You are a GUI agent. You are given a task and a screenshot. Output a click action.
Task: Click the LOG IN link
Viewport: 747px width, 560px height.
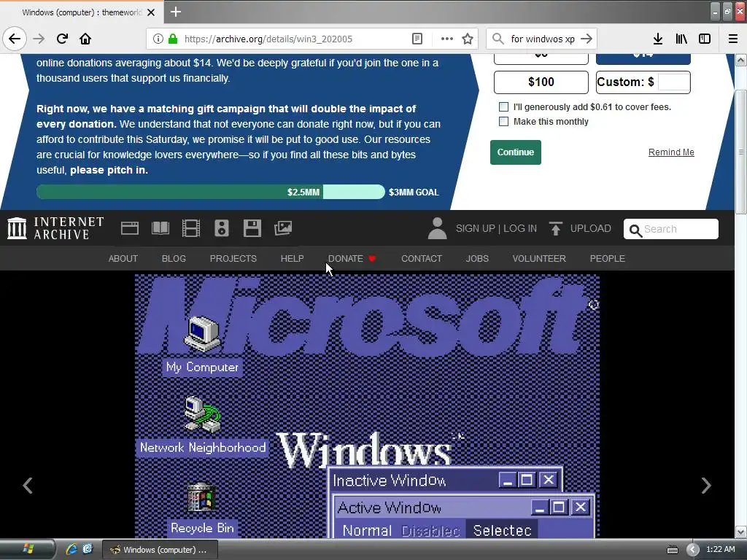click(520, 228)
